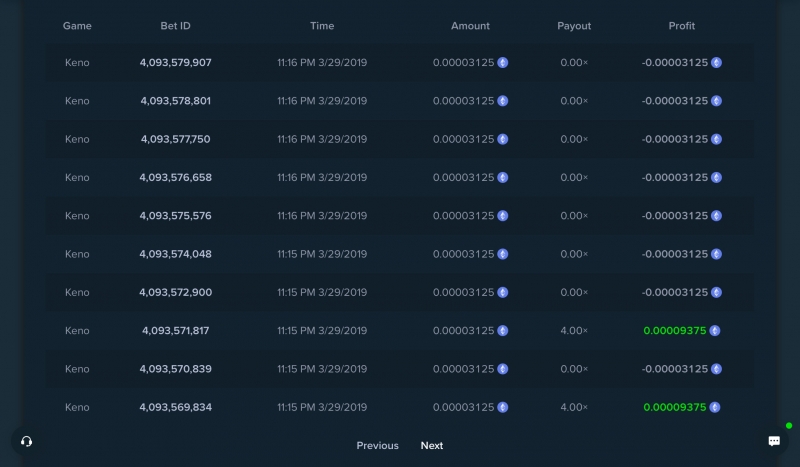Select Keno label in row 4,093,579,907
Screen dimensions: 800x467
click(x=77, y=62)
